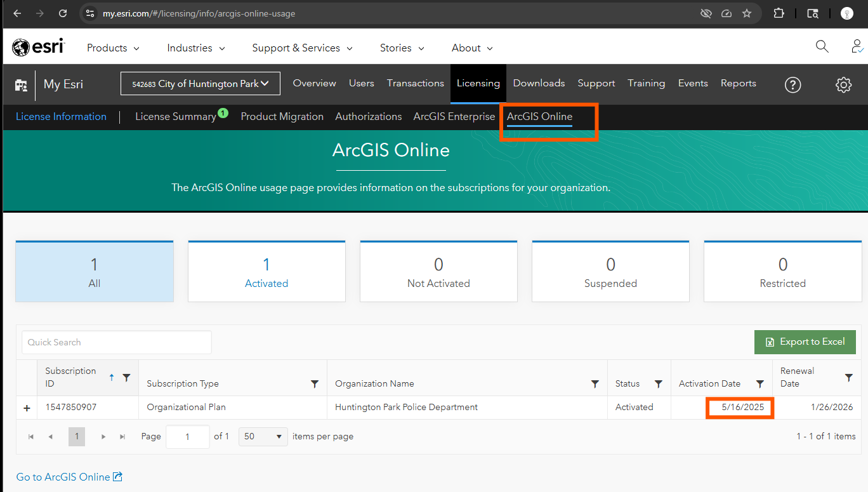Expand the row for subscription 1547850907
Image resolution: width=868 pixels, height=492 pixels.
pyautogui.click(x=27, y=408)
